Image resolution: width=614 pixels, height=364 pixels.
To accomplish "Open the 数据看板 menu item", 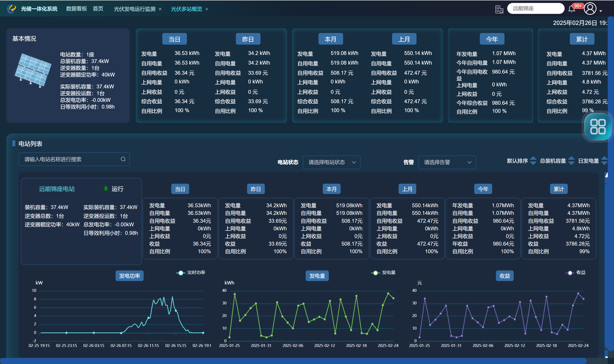I will 76,9.
